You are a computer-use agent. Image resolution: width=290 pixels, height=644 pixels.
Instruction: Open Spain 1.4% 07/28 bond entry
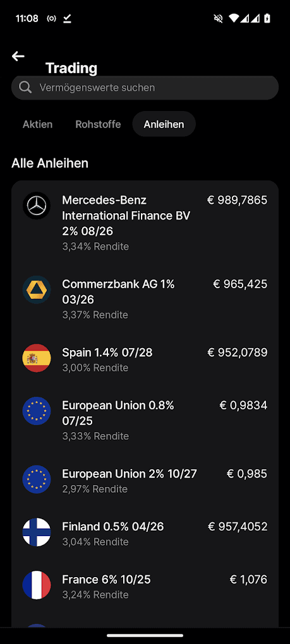pos(145,360)
